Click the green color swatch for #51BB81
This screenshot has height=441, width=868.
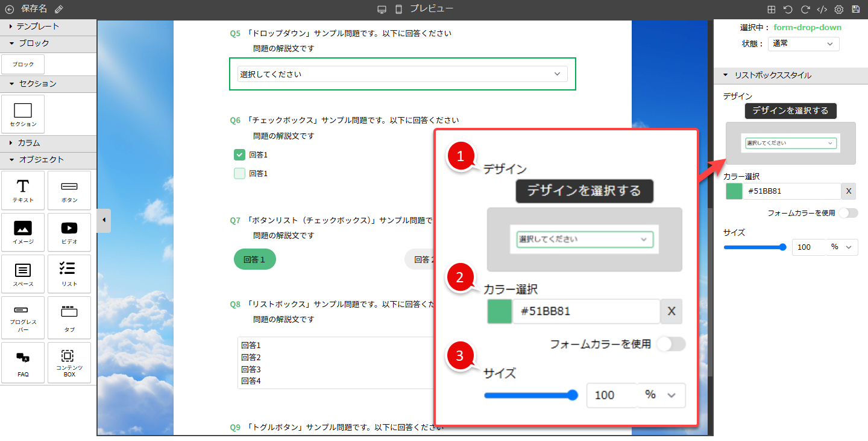point(734,191)
